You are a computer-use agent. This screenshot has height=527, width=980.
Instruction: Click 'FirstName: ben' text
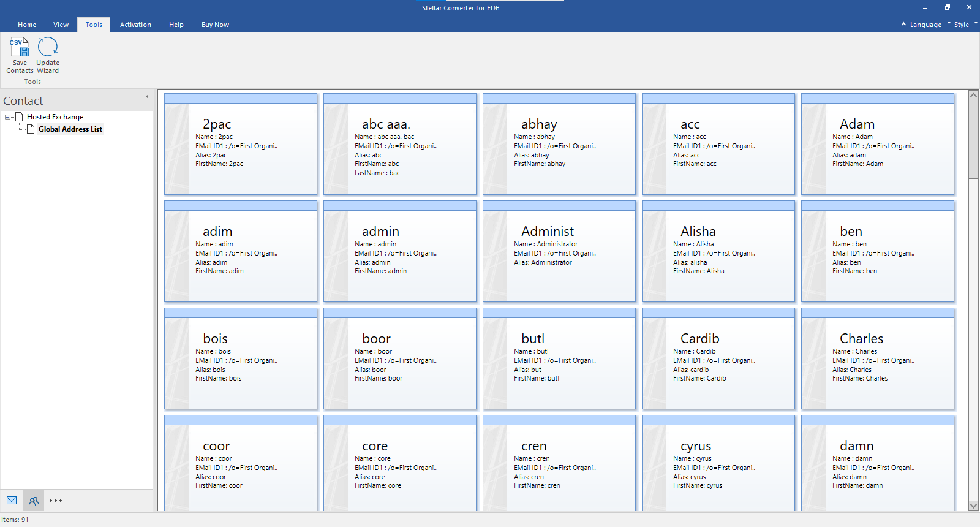854,271
